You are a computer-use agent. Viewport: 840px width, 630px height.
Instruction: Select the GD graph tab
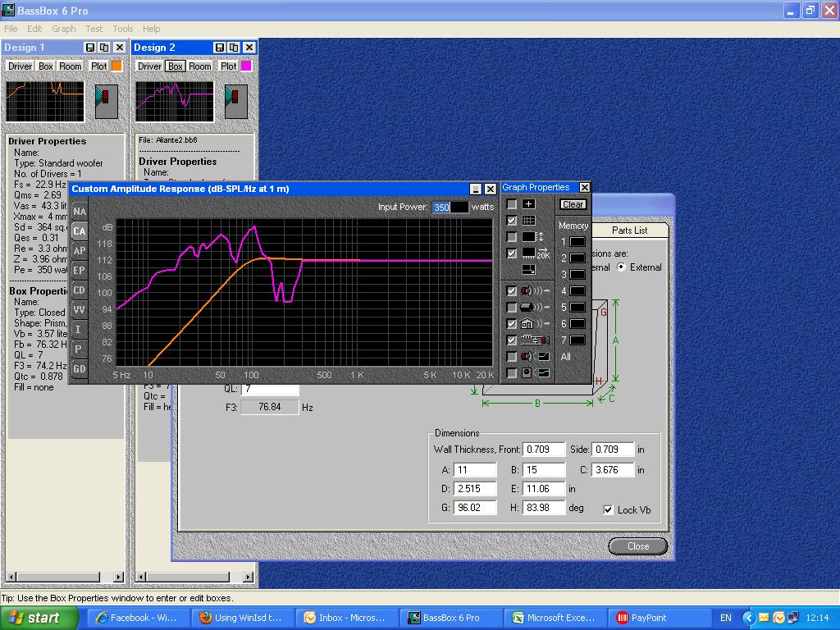coord(80,369)
